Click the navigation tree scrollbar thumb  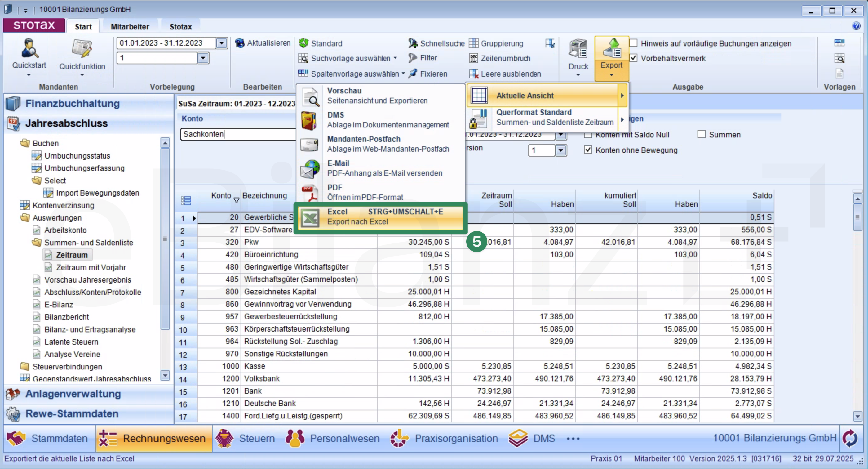[x=165, y=239]
